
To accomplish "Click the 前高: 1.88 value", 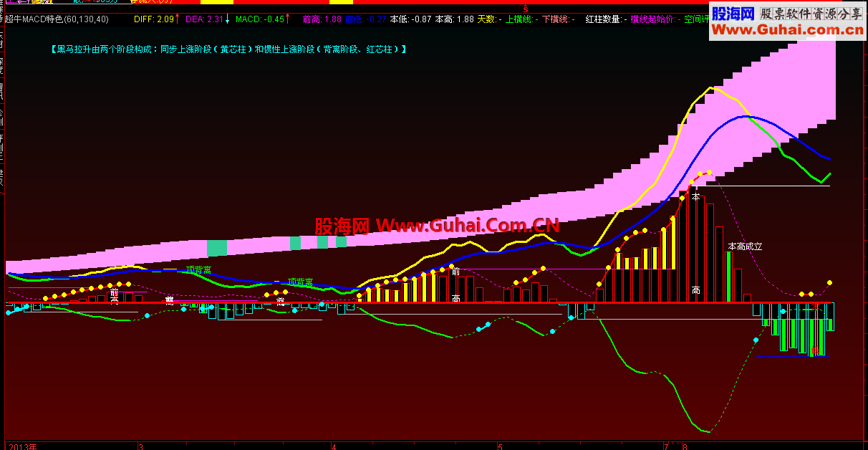I will point(322,19).
